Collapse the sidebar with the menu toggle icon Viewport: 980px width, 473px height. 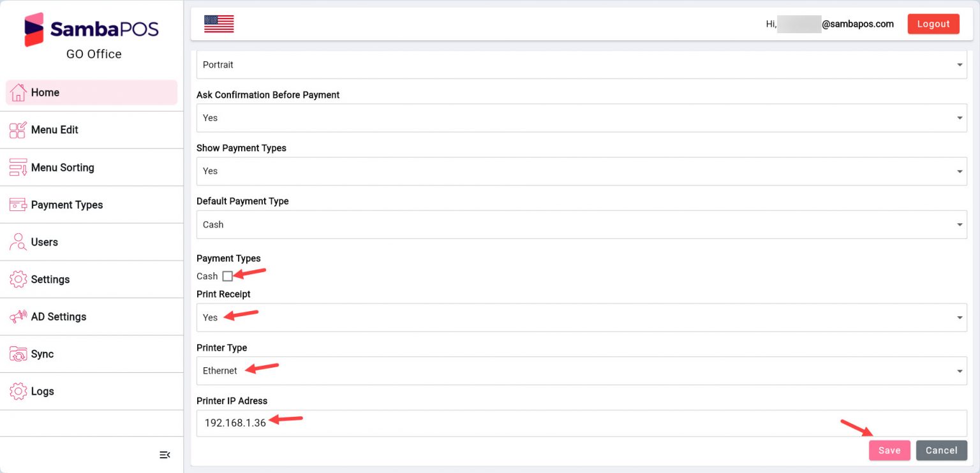[165, 455]
